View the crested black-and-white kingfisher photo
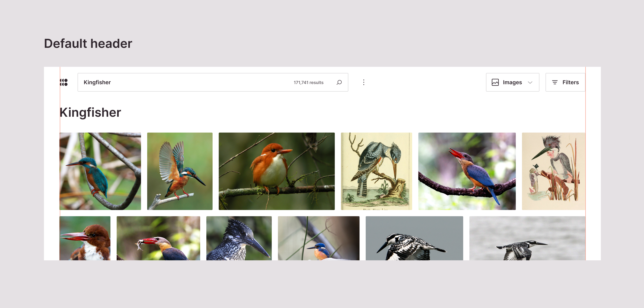644x308 pixels. (x=239, y=238)
